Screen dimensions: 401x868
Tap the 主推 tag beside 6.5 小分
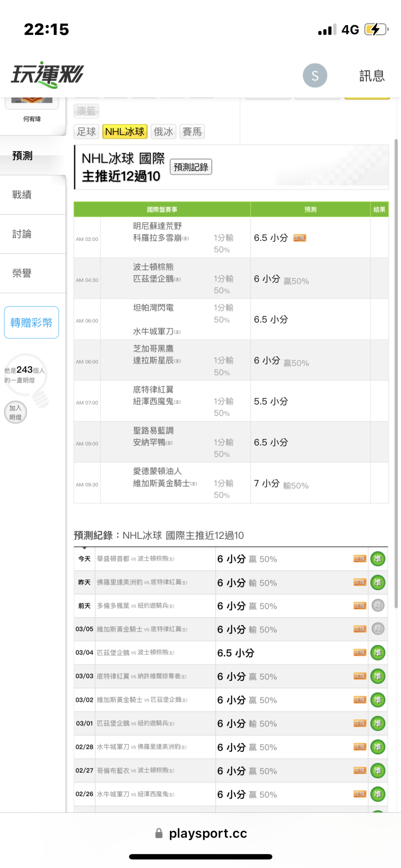click(299, 238)
